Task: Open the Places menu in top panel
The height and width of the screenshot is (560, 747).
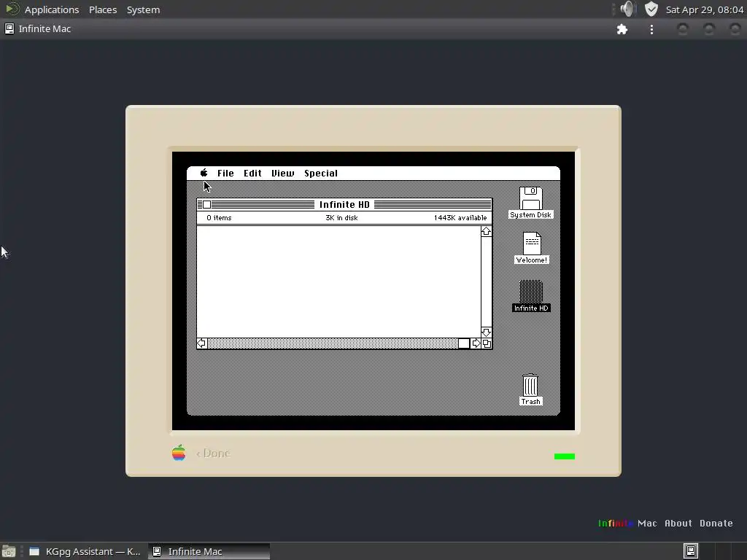Action: point(103,9)
